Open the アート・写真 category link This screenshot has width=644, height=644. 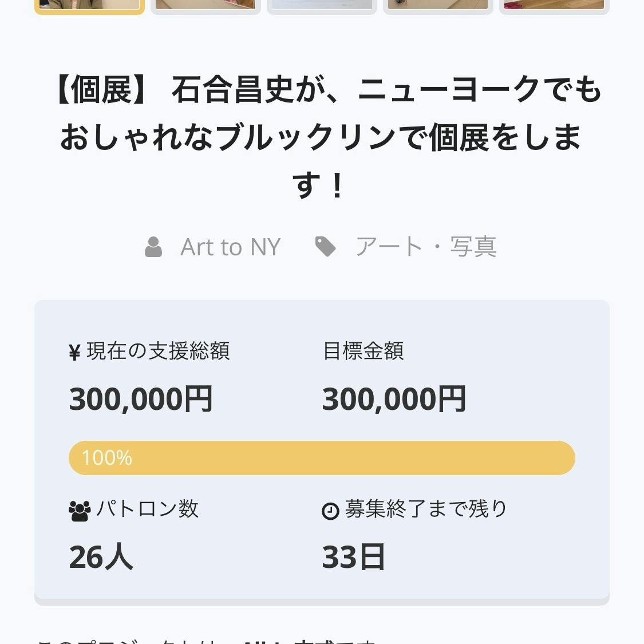426,247
